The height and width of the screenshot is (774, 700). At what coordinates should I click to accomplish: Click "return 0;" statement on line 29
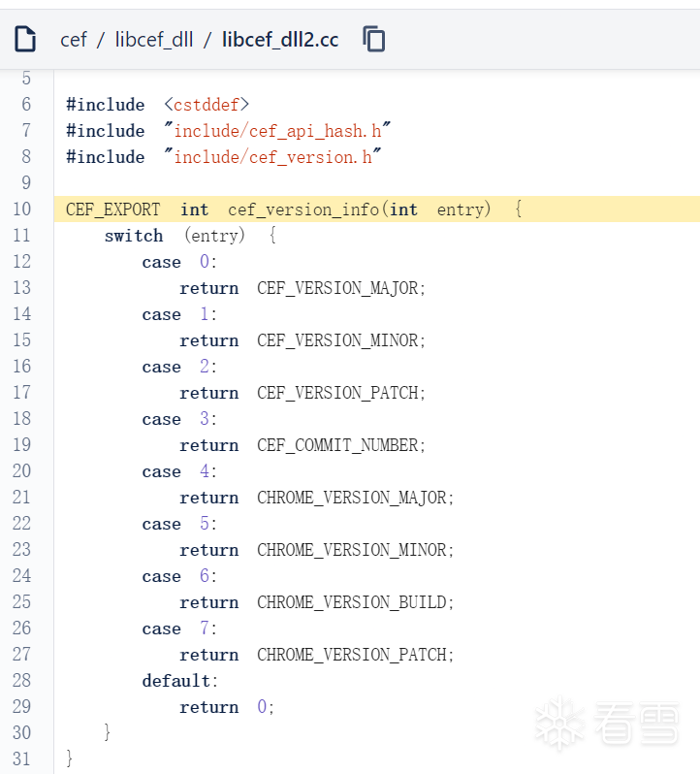tap(227, 707)
